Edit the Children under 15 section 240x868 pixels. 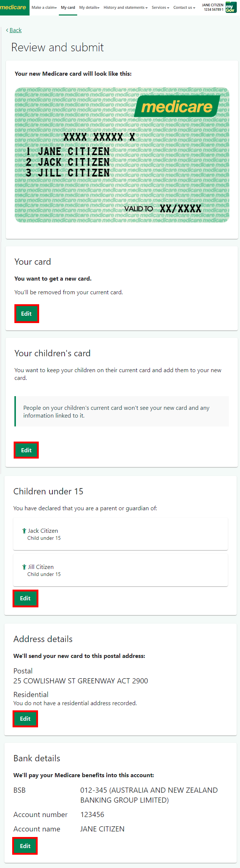tap(25, 598)
